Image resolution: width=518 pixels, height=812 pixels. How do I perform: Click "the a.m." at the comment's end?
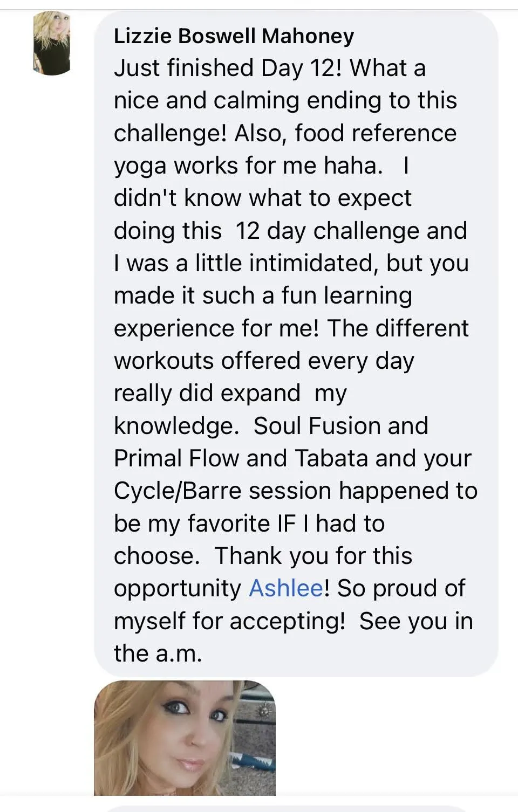click(158, 653)
